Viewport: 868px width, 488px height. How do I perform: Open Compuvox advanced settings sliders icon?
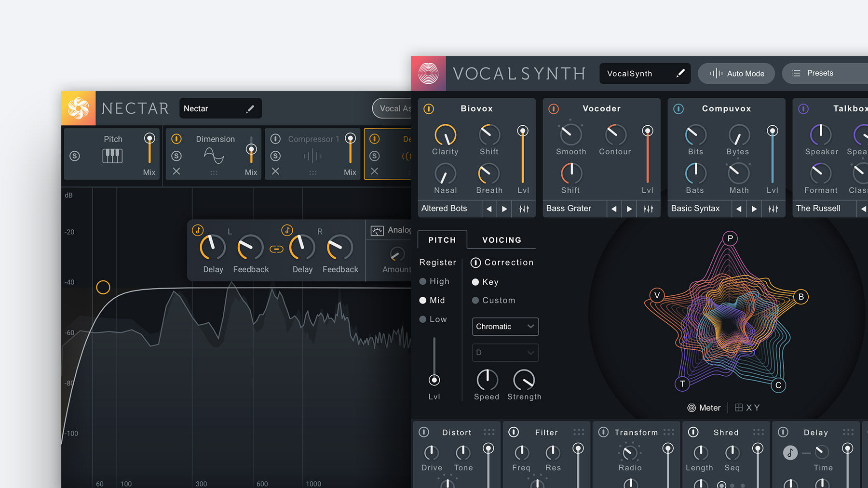[773, 209]
